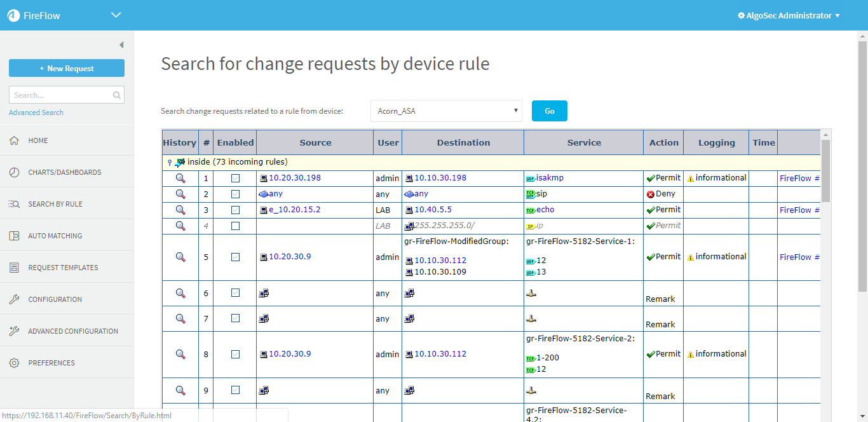Click the key icon beside inside zone

169,162
